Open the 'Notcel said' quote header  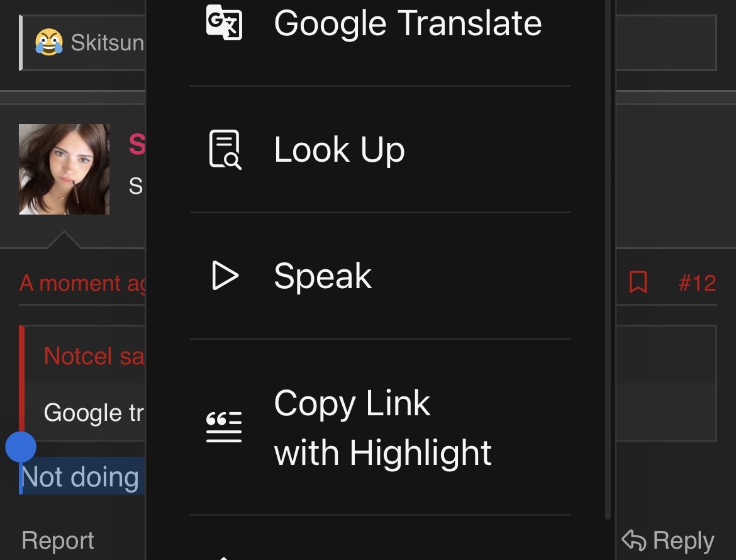pyautogui.click(x=94, y=356)
